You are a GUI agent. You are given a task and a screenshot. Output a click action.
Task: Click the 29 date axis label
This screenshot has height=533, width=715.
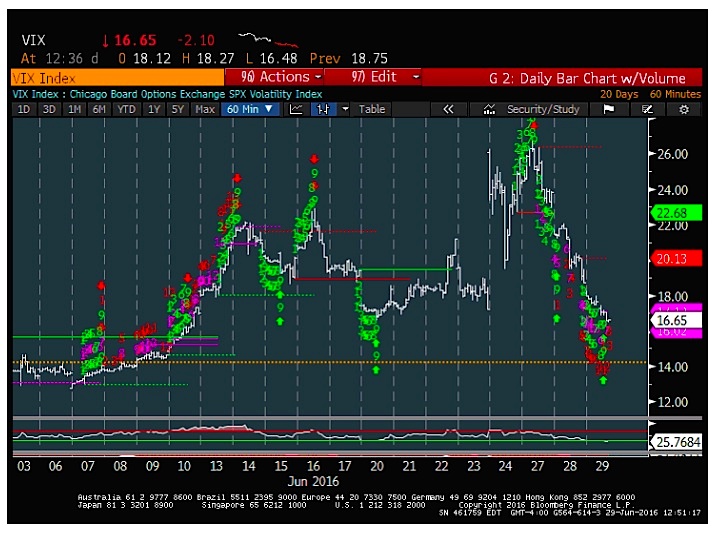click(x=602, y=466)
